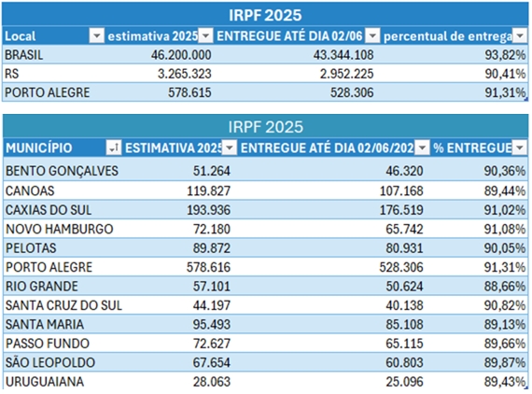Open the ESTIMATIVA 2025 municipality filter arrow

tap(230, 148)
